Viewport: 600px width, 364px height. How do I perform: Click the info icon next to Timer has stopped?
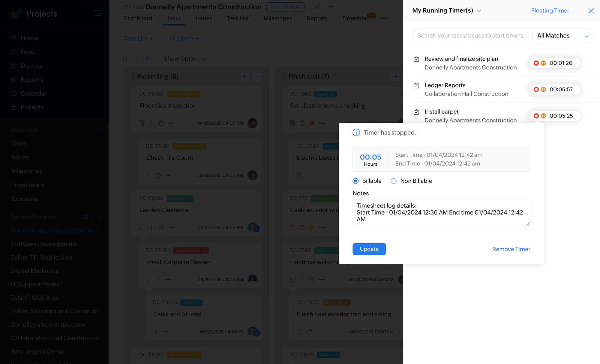tap(356, 132)
